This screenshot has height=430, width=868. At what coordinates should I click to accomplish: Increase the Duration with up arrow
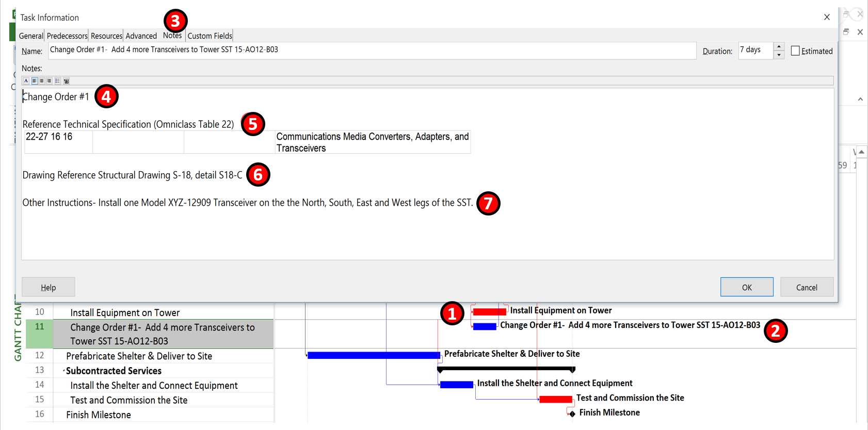point(779,47)
